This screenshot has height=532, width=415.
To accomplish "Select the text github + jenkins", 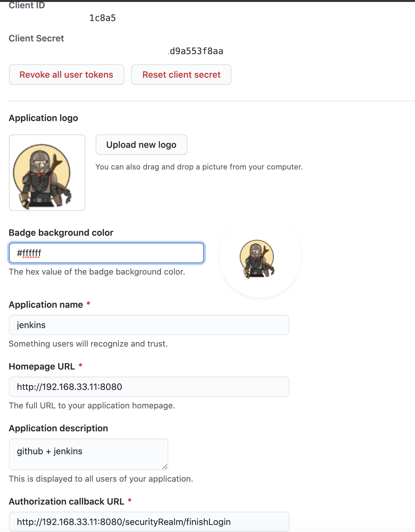I will (x=50, y=451).
